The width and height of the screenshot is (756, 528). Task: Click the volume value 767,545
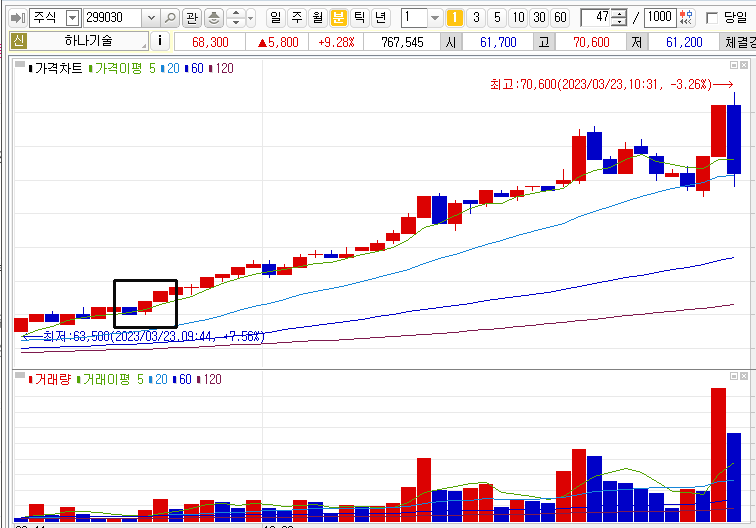point(402,42)
